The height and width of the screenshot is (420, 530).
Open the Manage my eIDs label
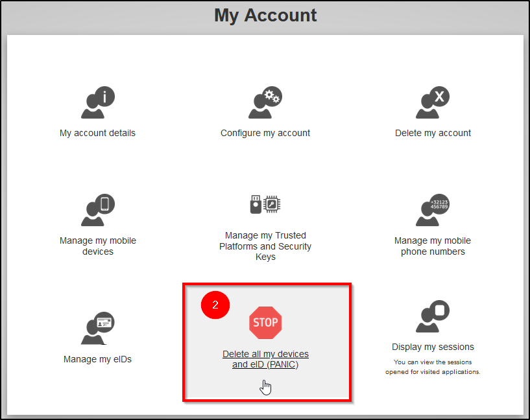click(x=98, y=359)
